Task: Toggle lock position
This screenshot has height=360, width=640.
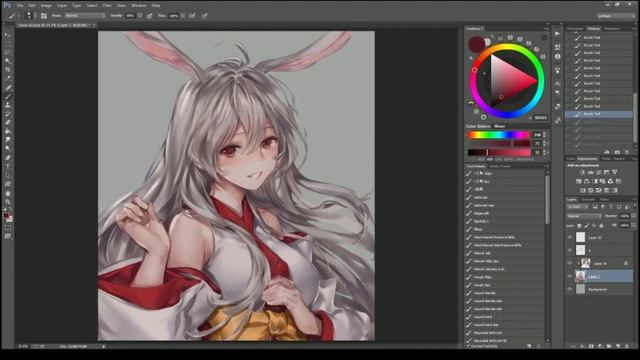Action: 594,225
